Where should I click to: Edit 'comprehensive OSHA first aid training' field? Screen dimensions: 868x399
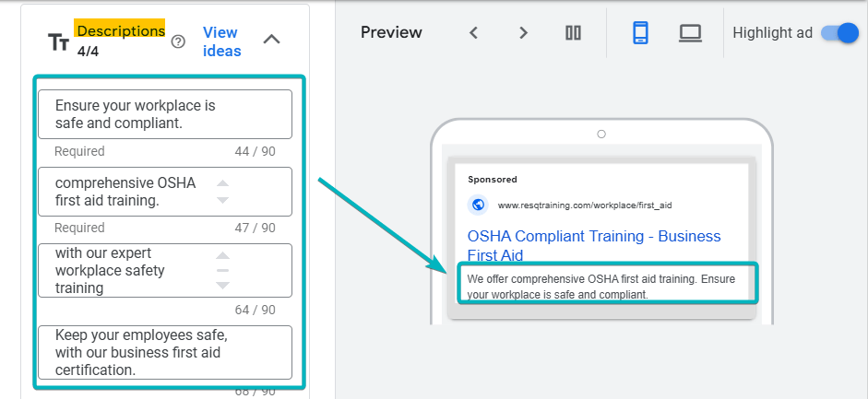click(x=165, y=192)
